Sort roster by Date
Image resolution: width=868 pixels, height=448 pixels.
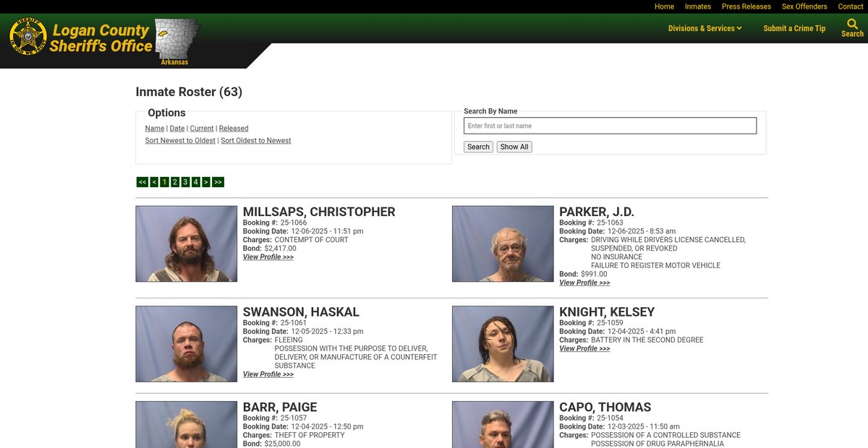pyautogui.click(x=177, y=129)
